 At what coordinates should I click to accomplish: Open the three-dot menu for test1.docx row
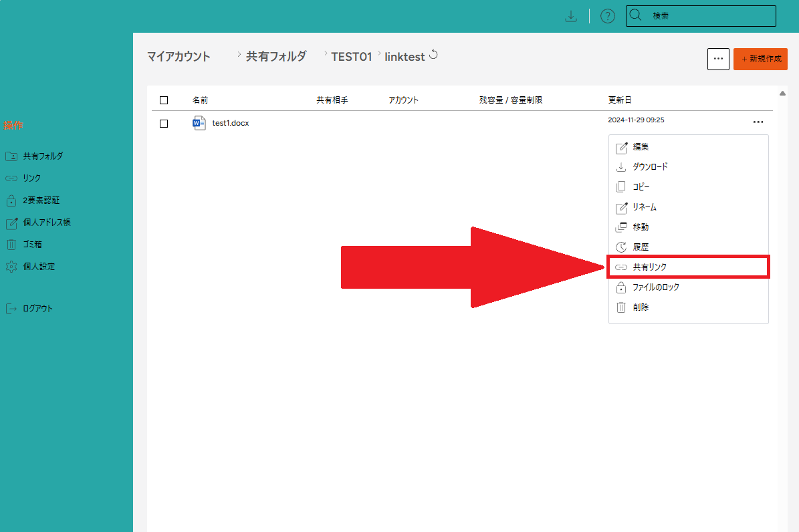(758, 122)
